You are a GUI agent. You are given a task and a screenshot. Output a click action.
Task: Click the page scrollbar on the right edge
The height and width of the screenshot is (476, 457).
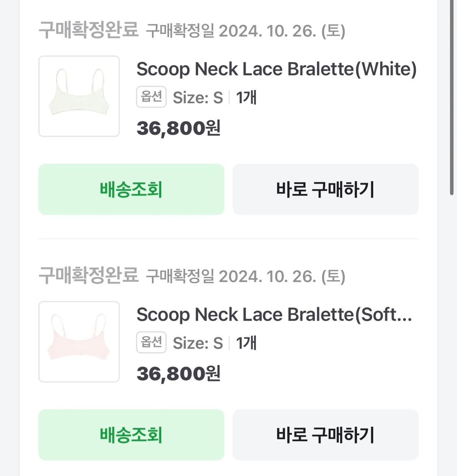451,98
